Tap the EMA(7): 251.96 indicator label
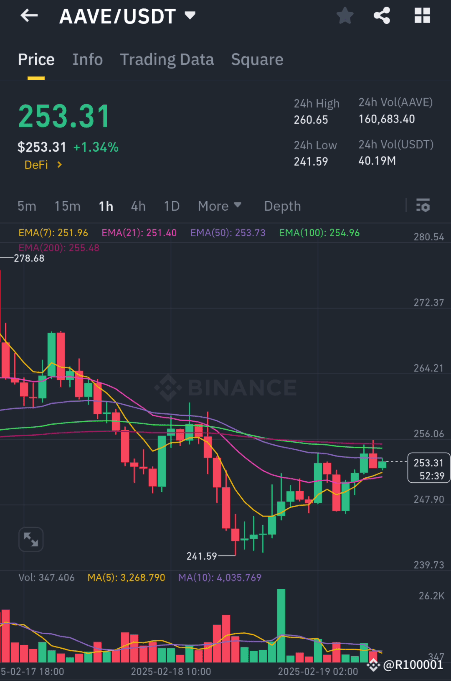The width and height of the screenshot is (451, 681). (53, 233)
